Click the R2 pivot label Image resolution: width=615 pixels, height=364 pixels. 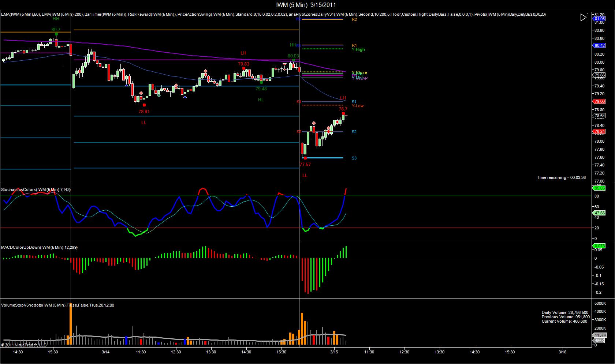click(354, 19)
